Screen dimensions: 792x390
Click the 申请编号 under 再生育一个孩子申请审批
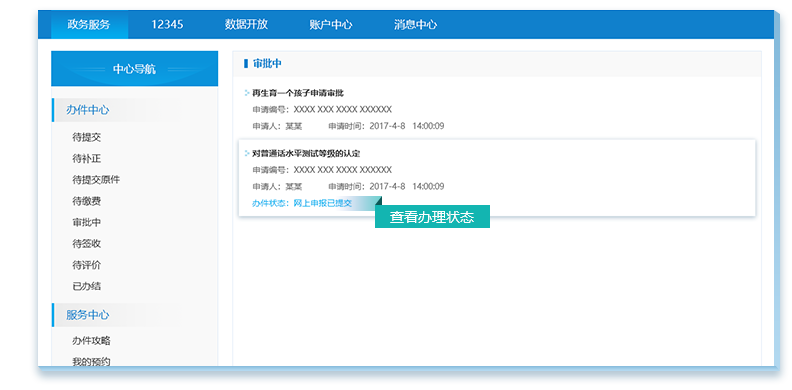[322, 110]
